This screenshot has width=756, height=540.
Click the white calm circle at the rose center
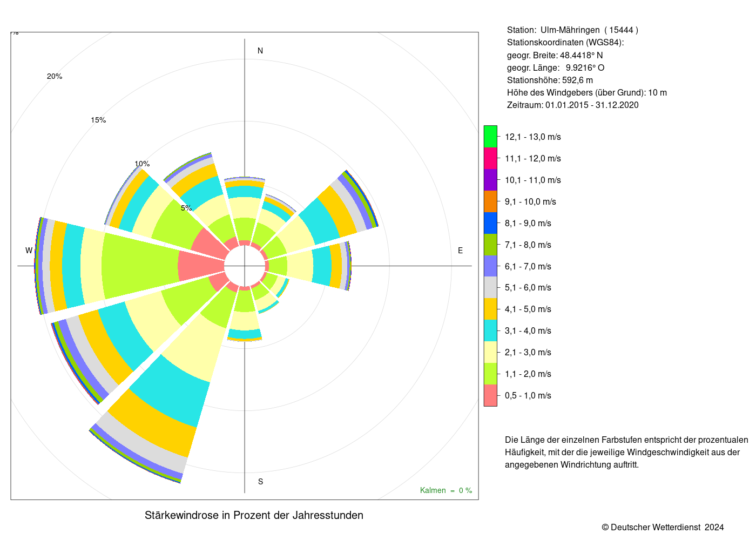245,266
